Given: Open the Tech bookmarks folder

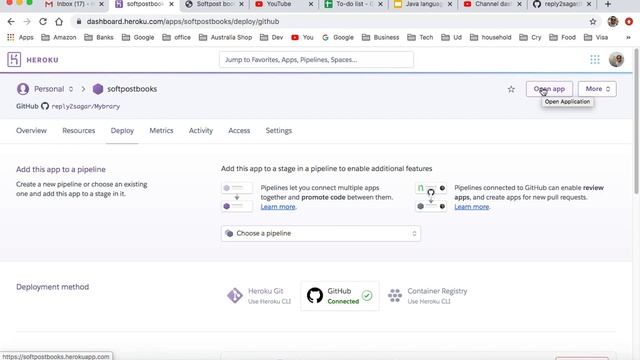Looking at the screenshot, I should coord(420,37).
